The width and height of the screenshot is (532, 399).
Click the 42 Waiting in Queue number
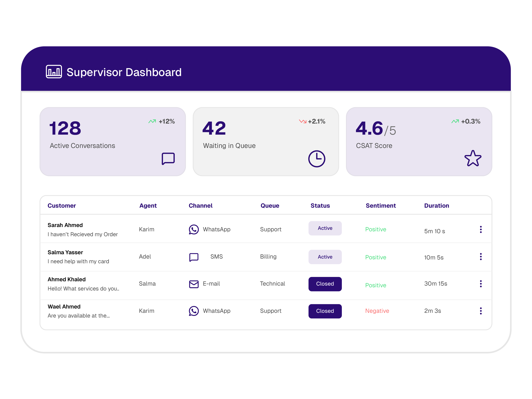(x=214, y=128)
